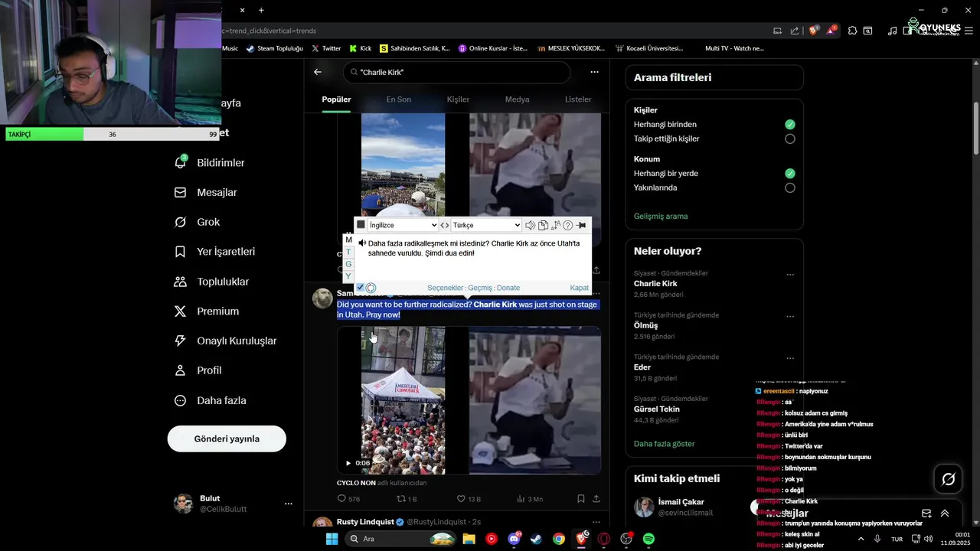Screen dimensions: 980x551
Task: Select Takip ettiğin kişiler radio option
Action: (790, 139)
